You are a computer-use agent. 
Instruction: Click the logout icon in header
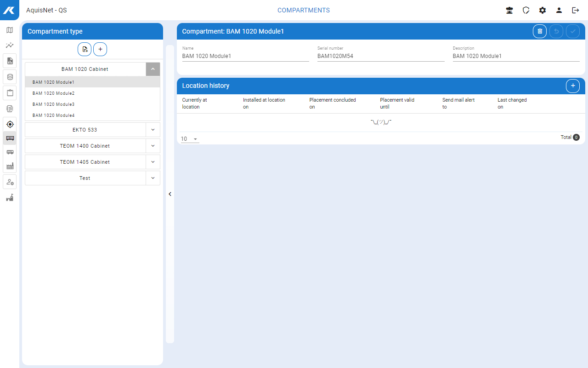[575, 10]
